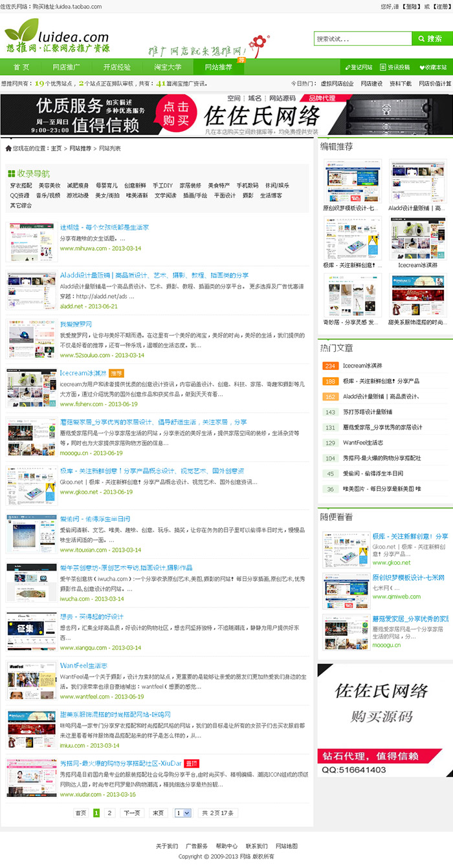Select the 平面设计 category
Viewport: 453px width, 868px height.
(225, 195)
